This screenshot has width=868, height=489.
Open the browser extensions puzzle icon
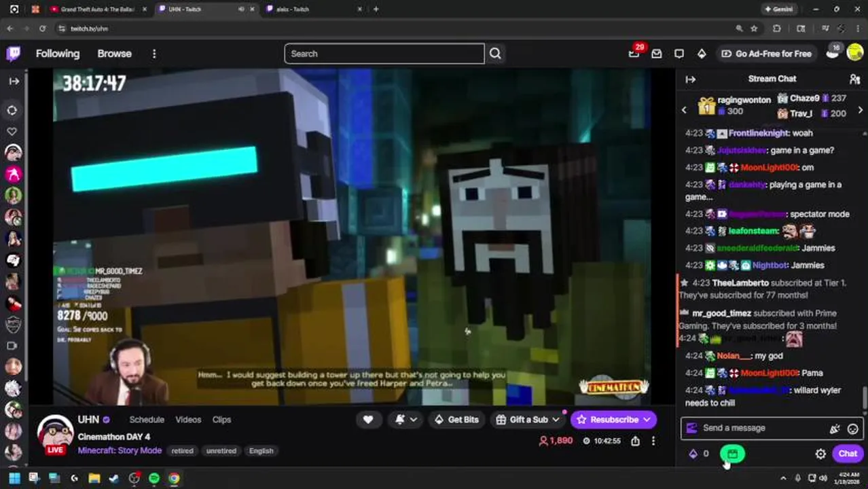tap(777, 29)
